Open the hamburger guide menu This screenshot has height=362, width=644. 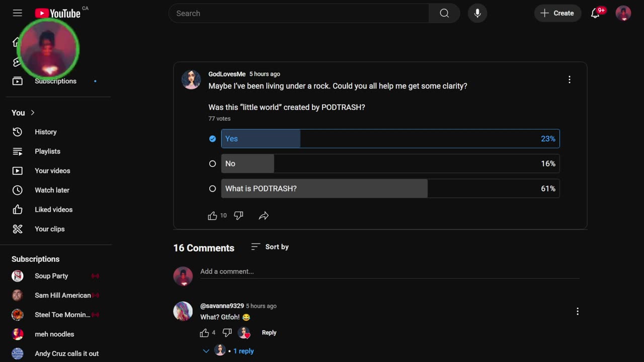(18, 13)
